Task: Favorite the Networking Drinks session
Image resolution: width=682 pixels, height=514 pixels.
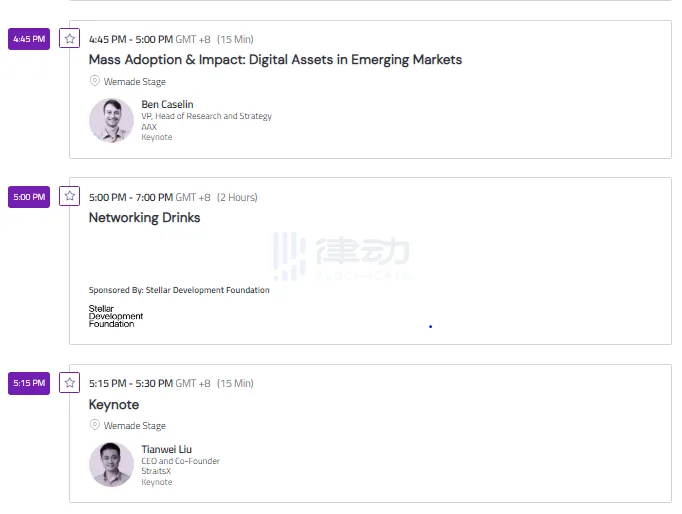Action: (x=70, y=196)
